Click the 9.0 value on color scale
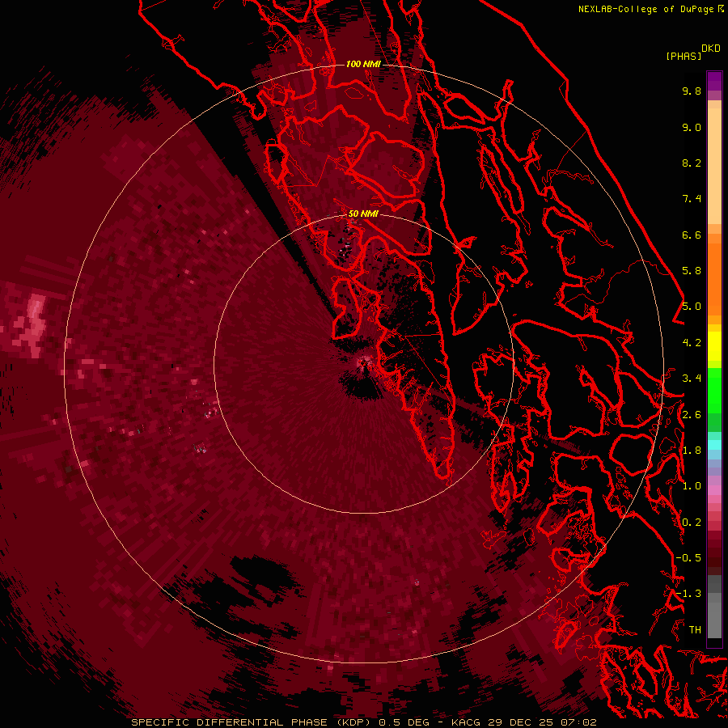Image resolution: width=728 pixels, height=728 pixels. point(692,127)
